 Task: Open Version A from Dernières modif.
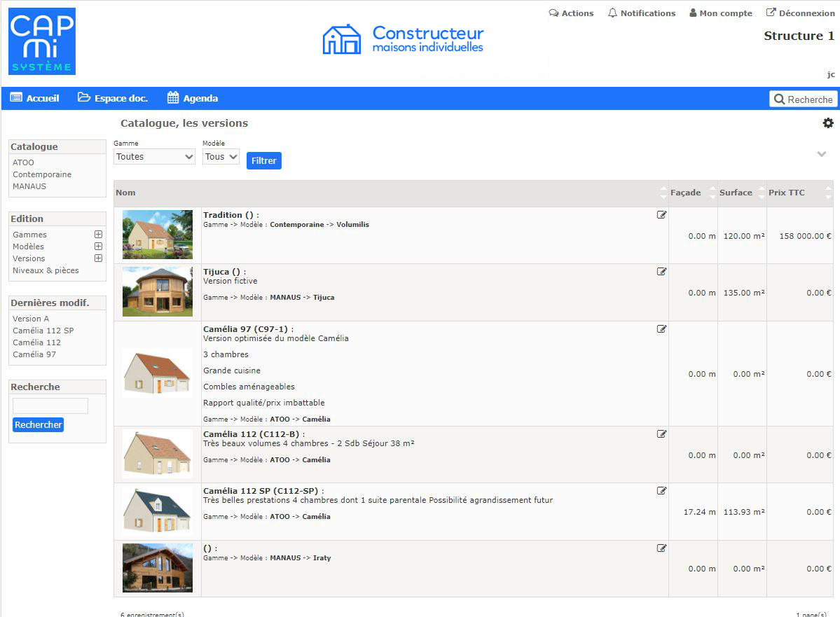(31, 319)
